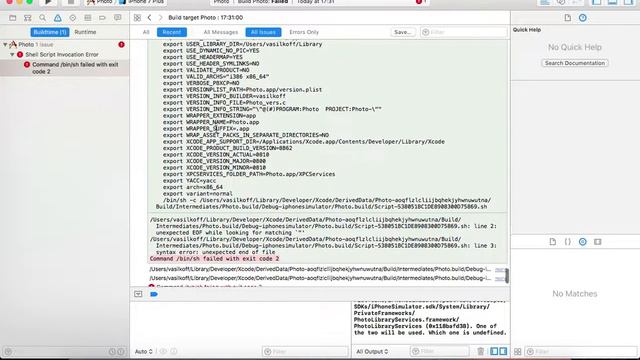Open the Debug navigator

tap(87, 18)
